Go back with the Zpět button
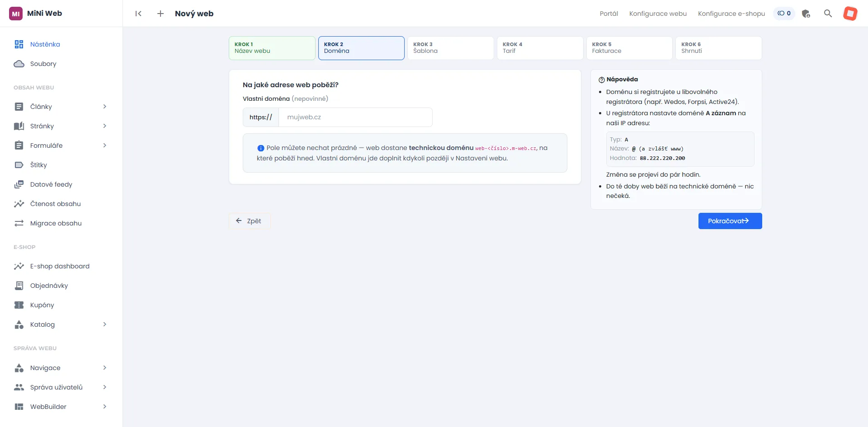Viewport: 868px width, 427px height. point(250,221)
